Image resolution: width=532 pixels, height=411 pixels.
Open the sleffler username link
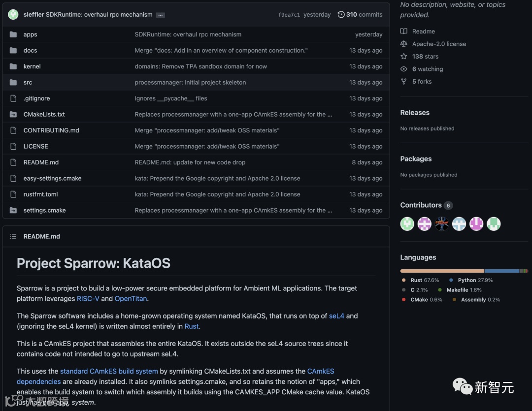[x=33, y=15]
